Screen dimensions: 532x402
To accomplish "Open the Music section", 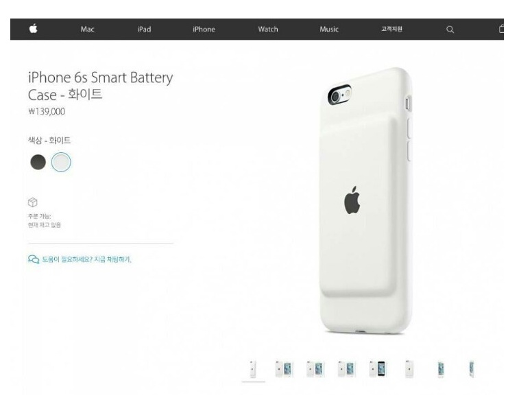I will coord(329,29).
